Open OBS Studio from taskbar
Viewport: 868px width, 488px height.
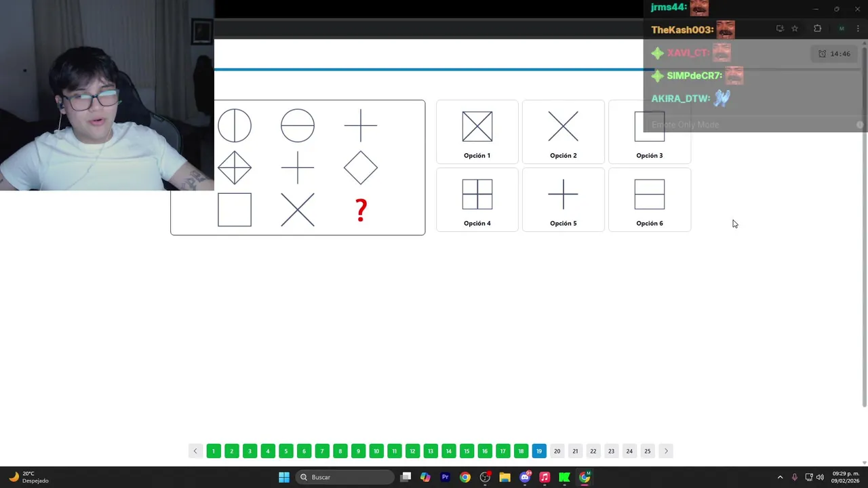click(485, 477)
